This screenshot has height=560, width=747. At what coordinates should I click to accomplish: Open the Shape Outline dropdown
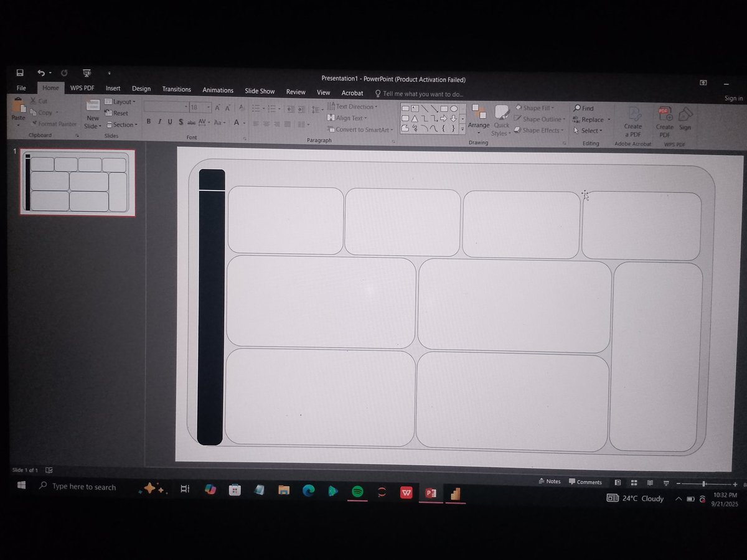(x=539, y=119)
